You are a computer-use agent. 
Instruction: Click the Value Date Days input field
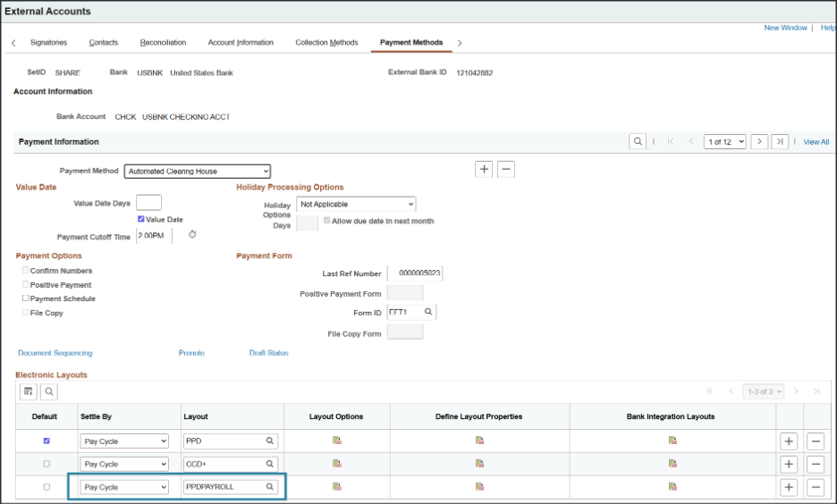click(x=148, y=203)
